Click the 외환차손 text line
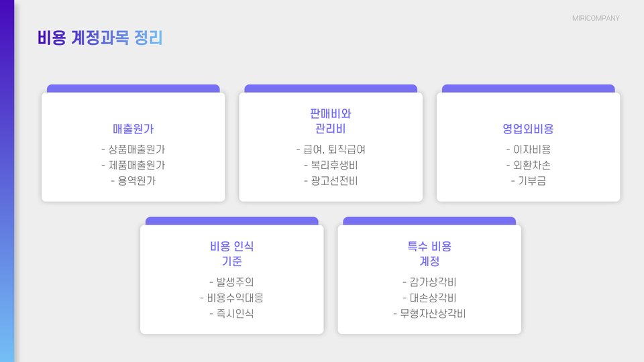644x362 pixels. coord(528,165)
